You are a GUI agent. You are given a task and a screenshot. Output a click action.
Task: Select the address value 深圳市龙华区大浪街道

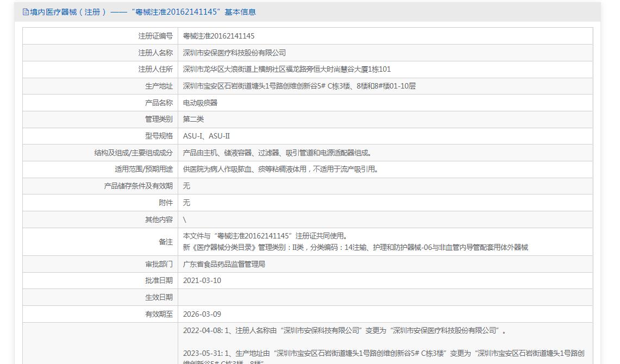click(x=287, y=69)
